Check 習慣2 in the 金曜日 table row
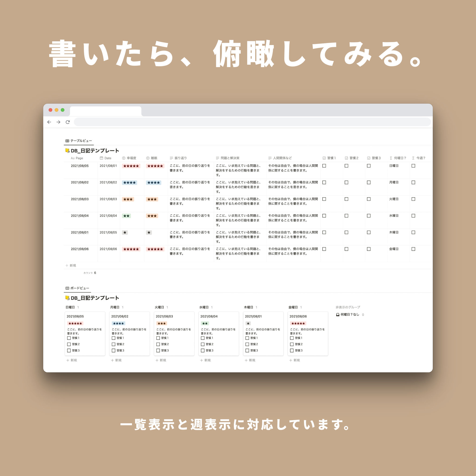476x476 pixels. pyautogui.click(x=346, y=249)
